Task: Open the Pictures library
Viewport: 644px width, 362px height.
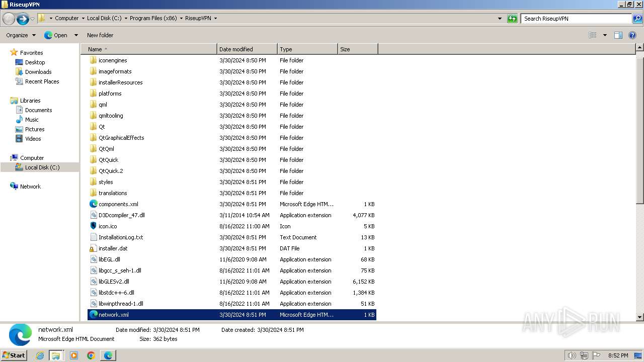Action: pos(35,129)
